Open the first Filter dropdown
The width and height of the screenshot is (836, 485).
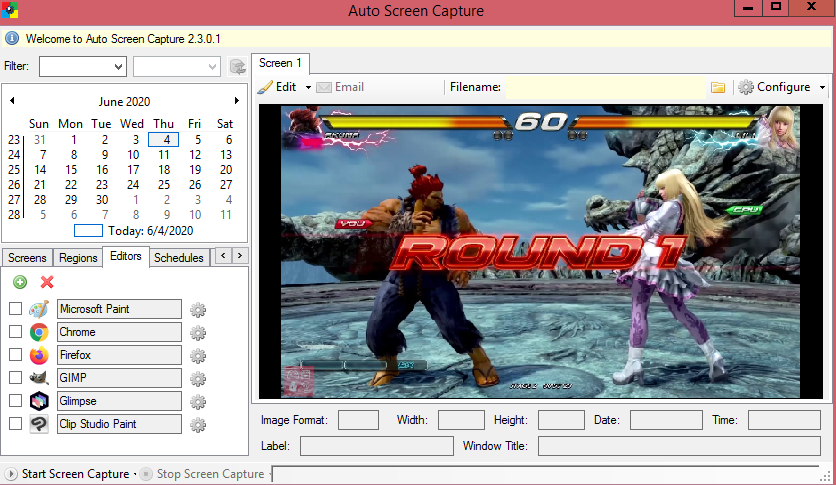click(x=83, y=67)
